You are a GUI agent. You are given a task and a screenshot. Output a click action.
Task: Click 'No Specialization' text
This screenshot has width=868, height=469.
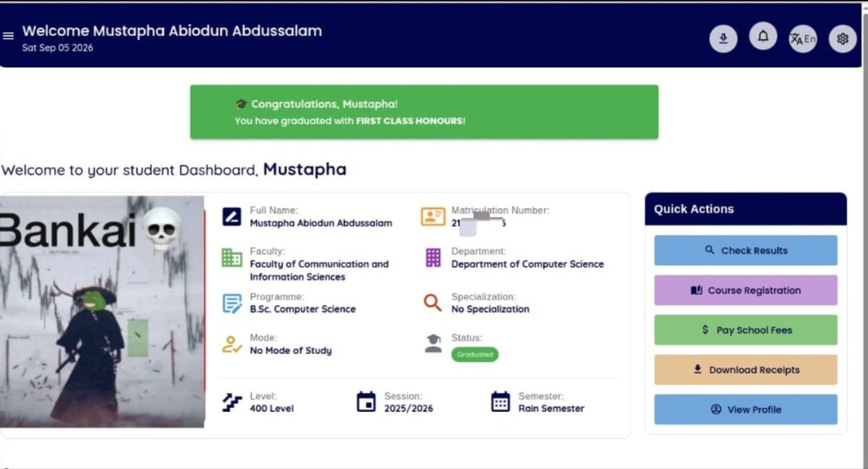point(490,309)
